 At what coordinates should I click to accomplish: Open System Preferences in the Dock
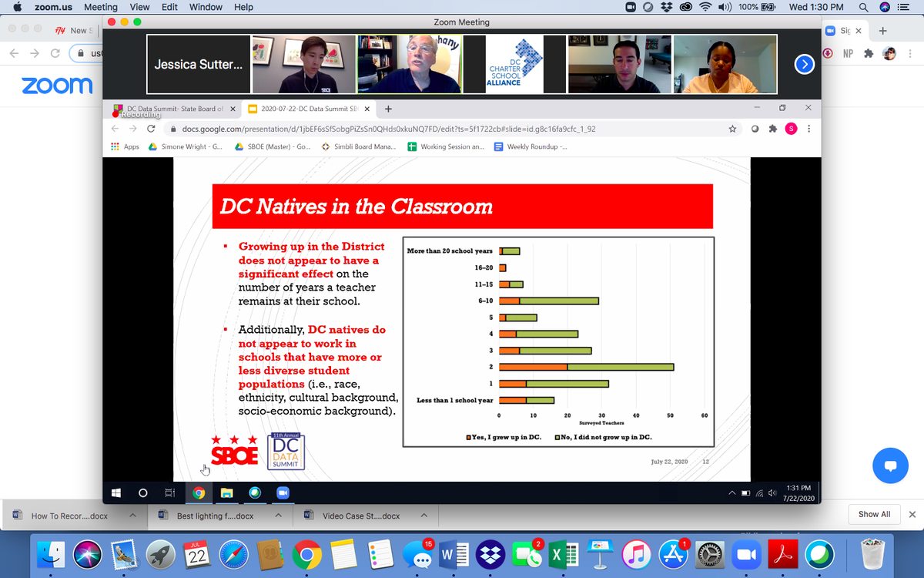click(x=709, y=554)
